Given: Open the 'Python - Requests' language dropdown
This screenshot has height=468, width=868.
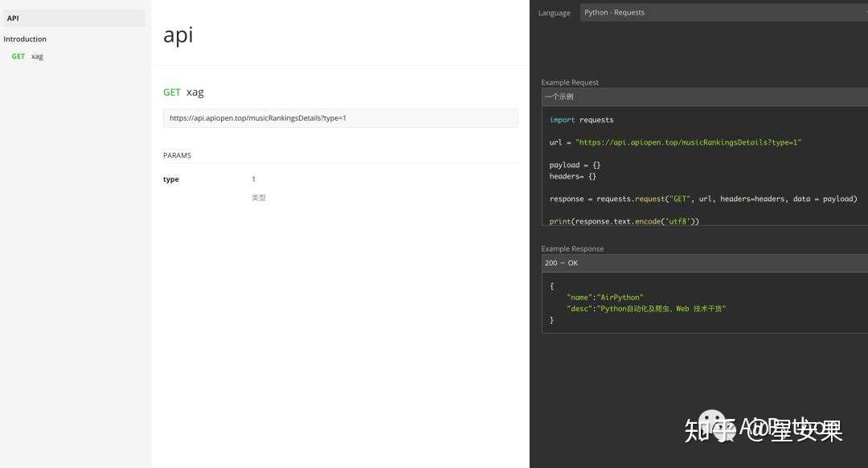Looking at the screenshot, I should (723, 12).
